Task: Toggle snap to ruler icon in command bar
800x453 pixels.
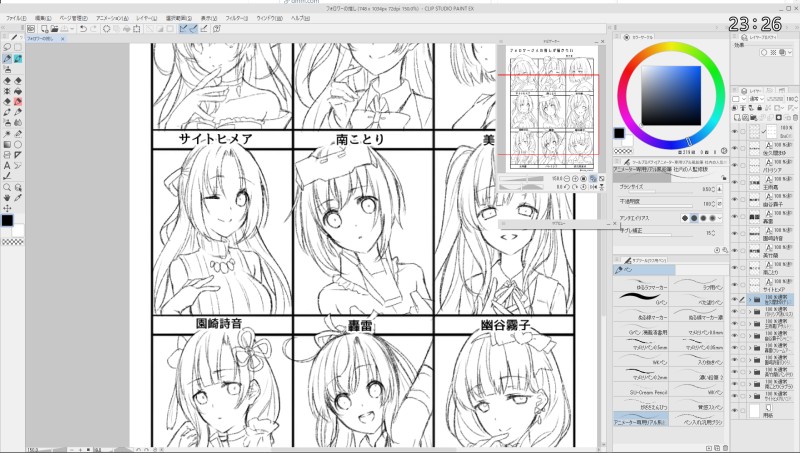Action: tap(183, 29)
